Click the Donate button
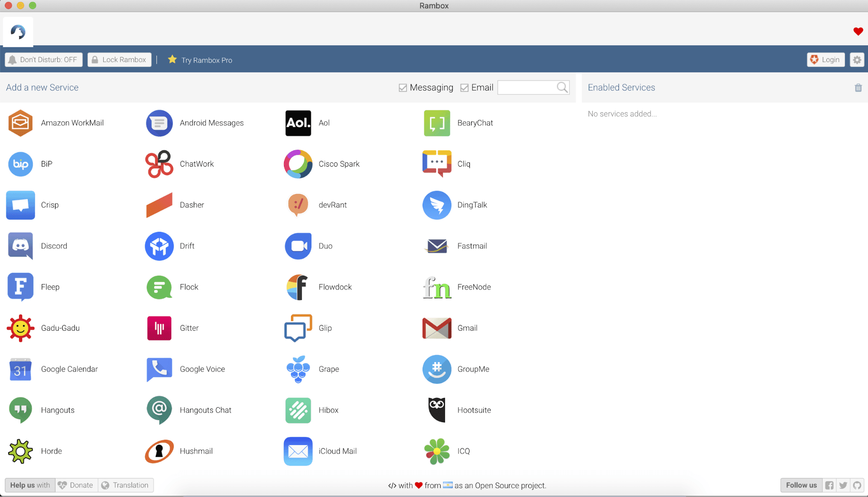The width and height of the screenshot is (868, 497). tap(76, 485)
